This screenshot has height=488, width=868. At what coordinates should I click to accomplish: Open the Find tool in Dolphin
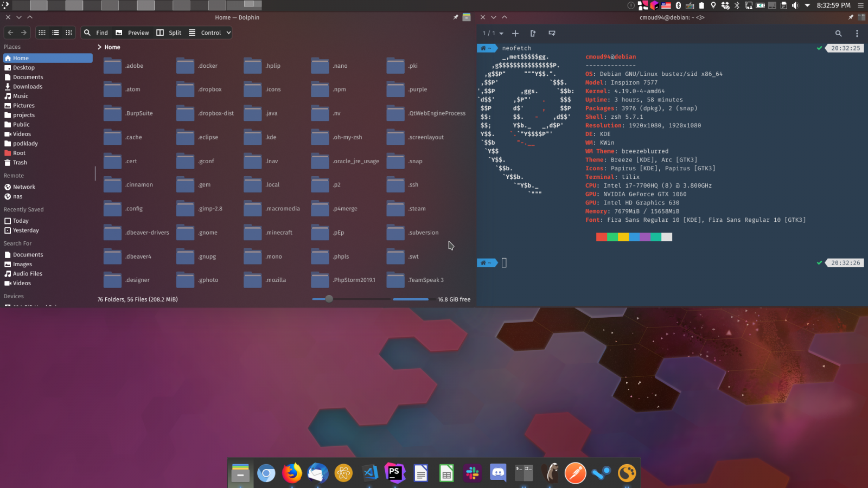coord(95,33)
